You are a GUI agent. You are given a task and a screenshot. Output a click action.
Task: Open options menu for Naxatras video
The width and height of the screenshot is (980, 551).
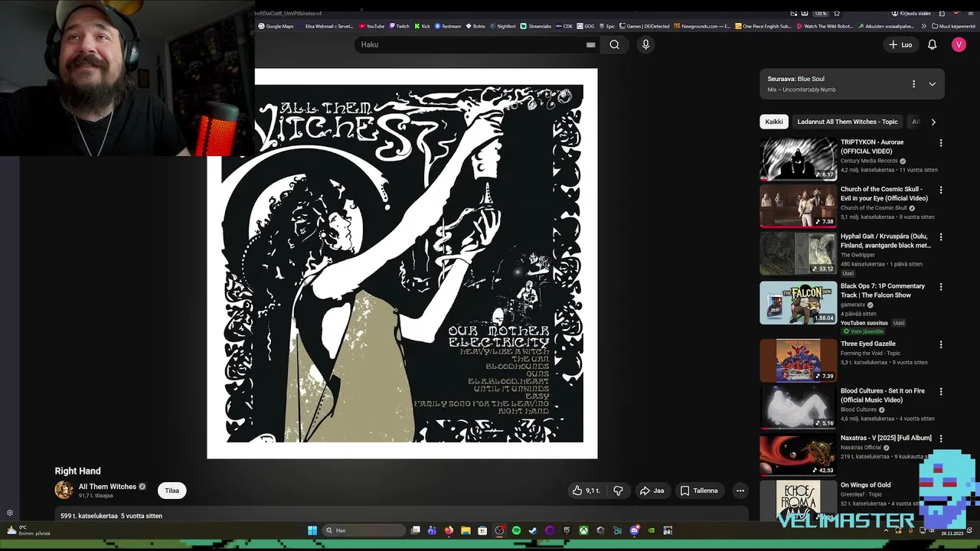[941, 439]
